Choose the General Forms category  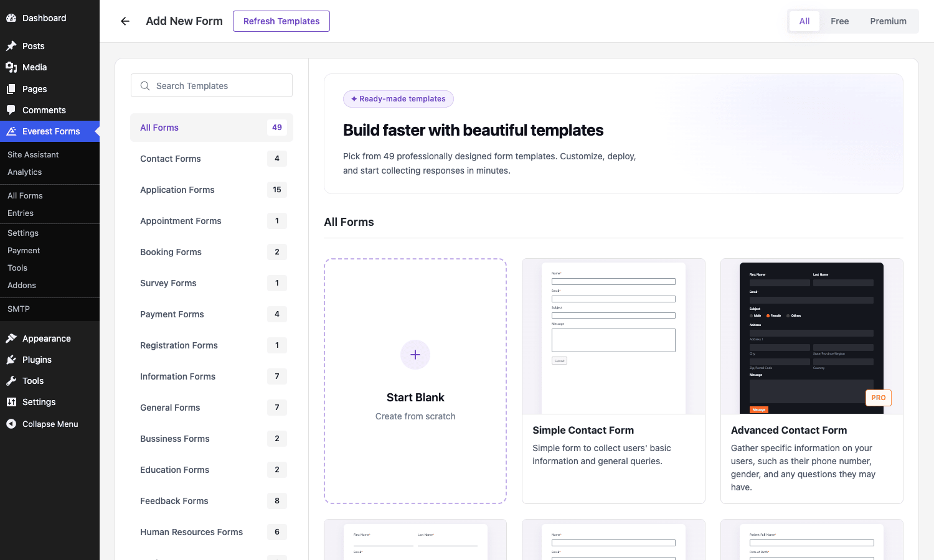[212, 408]
